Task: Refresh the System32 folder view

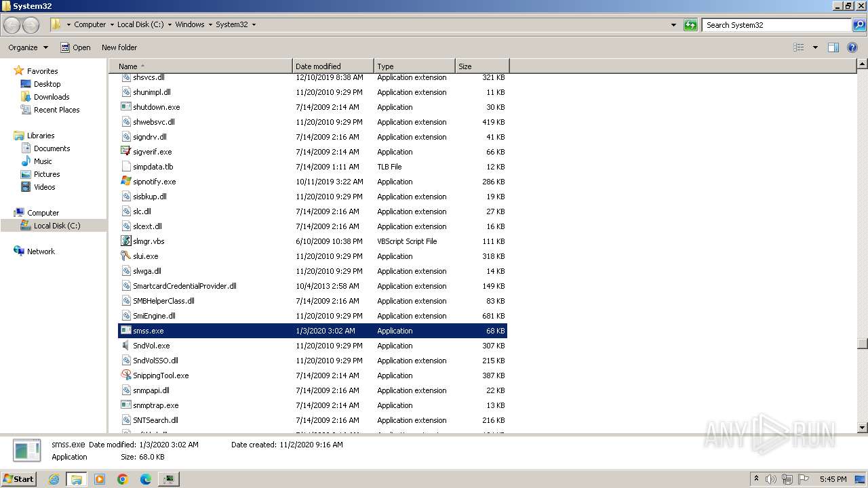Action: pyautogui.click(x=690, y=25)
